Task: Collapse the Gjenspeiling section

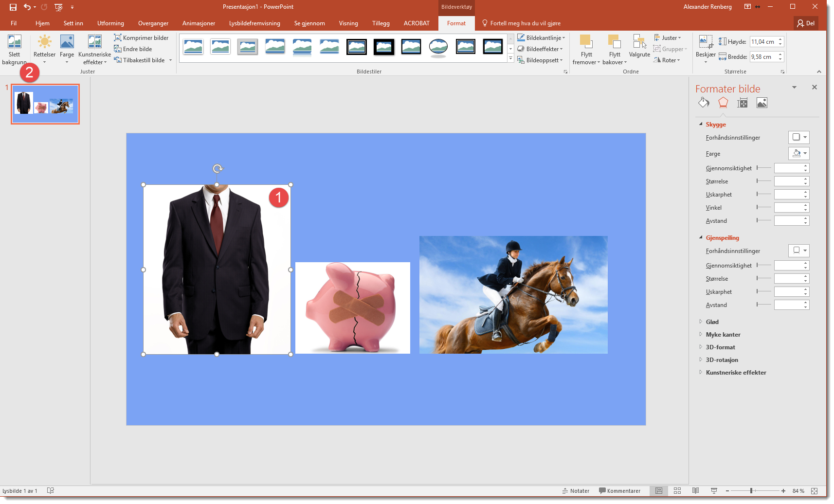Action: (x=701, y=237)
